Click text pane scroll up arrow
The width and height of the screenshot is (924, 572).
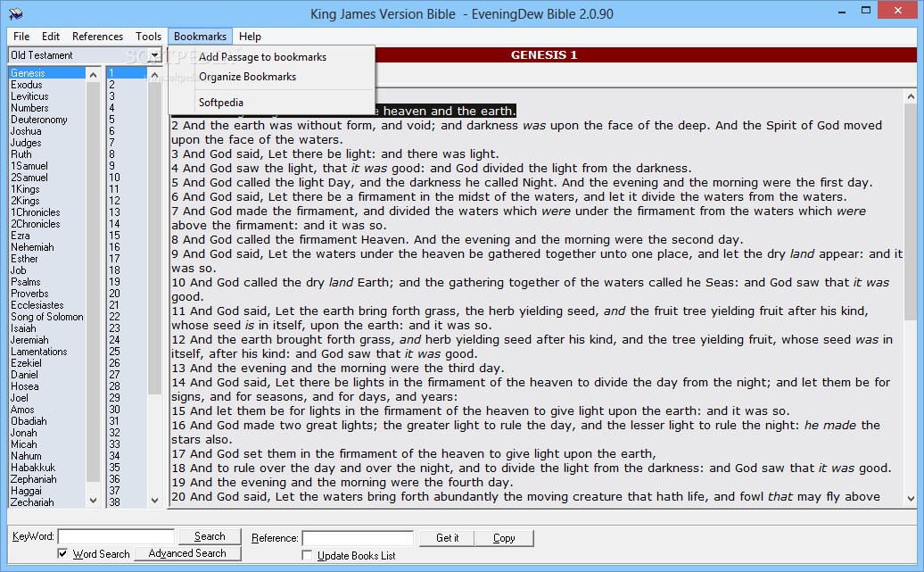click(x=911, y=96)
